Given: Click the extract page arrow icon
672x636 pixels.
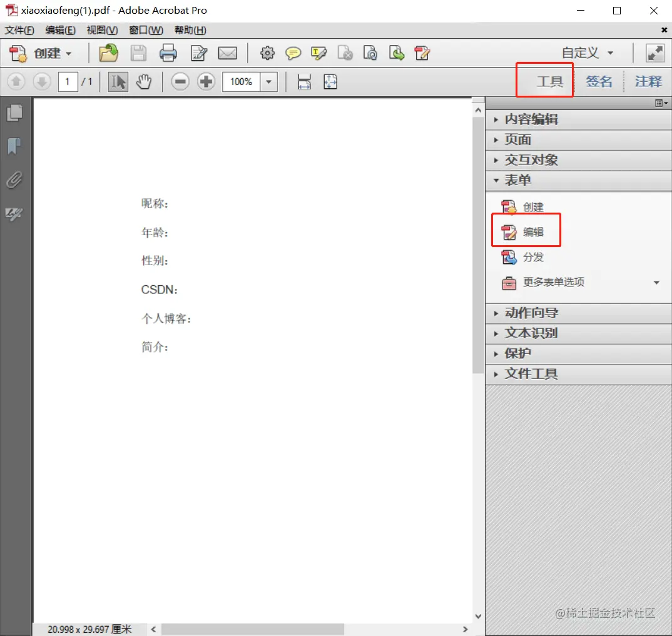Looking at the screenshot, I should click(397, 53).
